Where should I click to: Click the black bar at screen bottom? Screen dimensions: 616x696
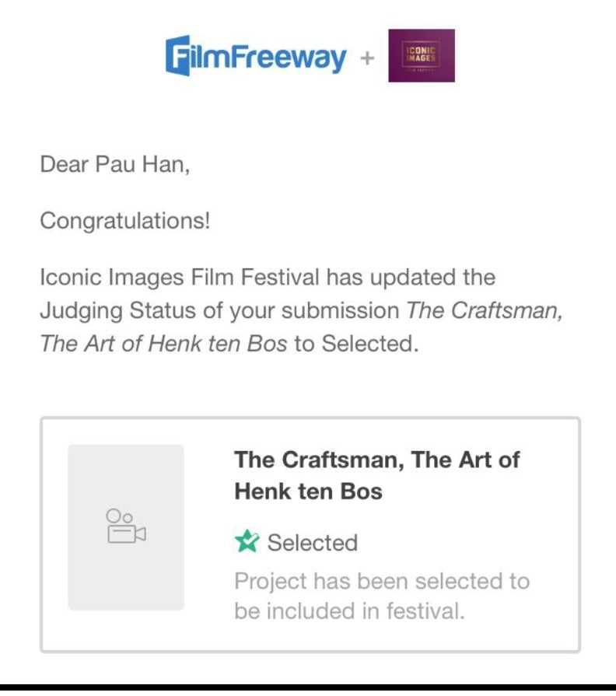tap(308, 690)
